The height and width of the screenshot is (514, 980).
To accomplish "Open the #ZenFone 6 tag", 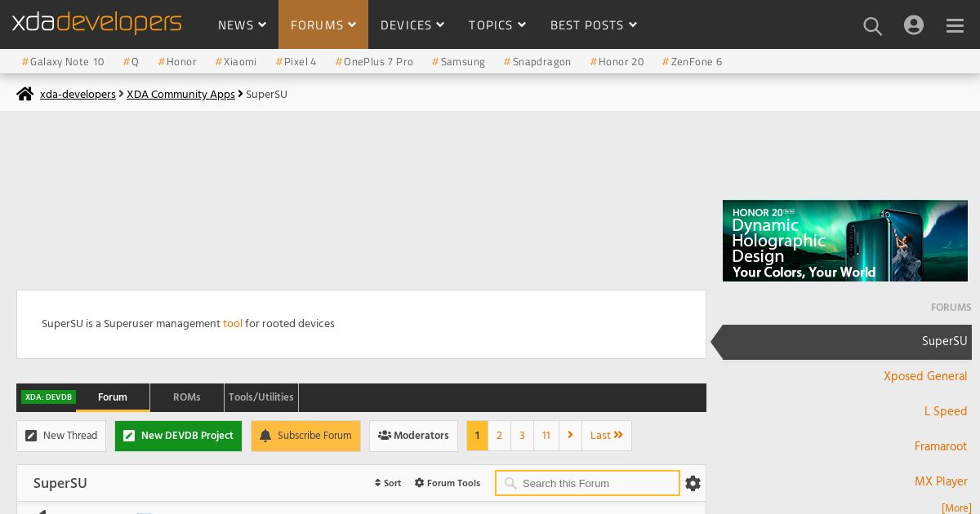I will 692,62.
